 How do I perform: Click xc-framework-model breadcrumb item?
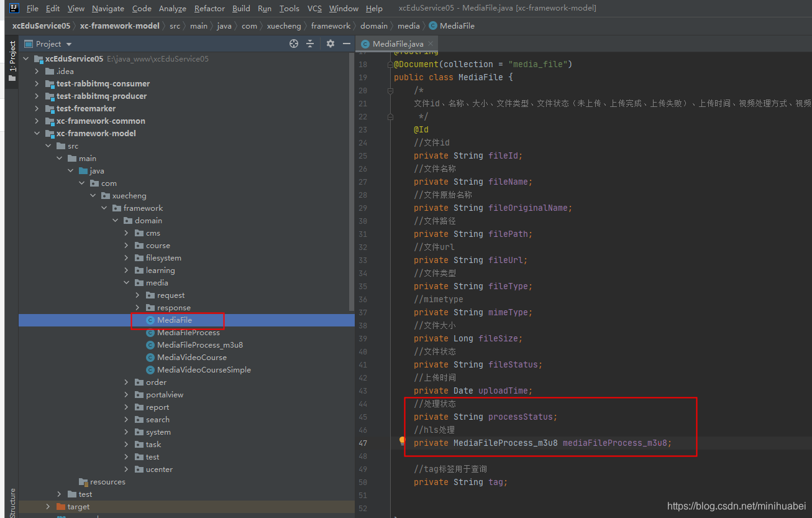(x=119, y=26)
